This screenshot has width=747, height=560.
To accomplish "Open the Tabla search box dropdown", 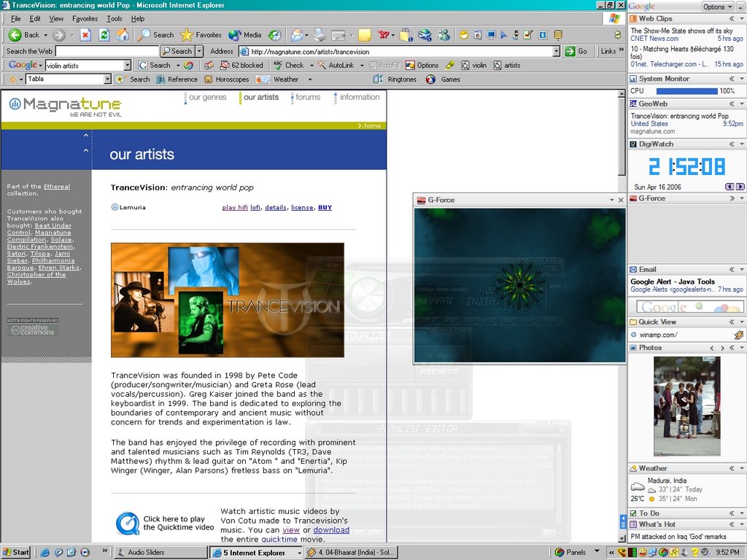I will click(107, 79).
